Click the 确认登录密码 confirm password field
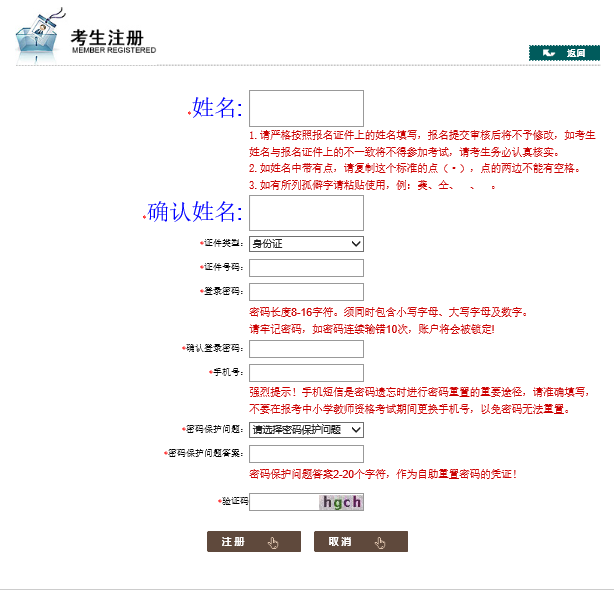This screenshot has width=614, height=590. tap(305, 349)
